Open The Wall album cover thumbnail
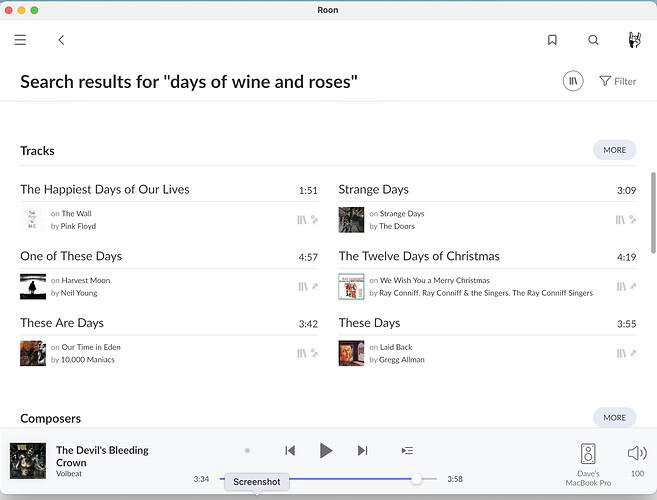Screen dimensions: 657x500 pos(33,220)
